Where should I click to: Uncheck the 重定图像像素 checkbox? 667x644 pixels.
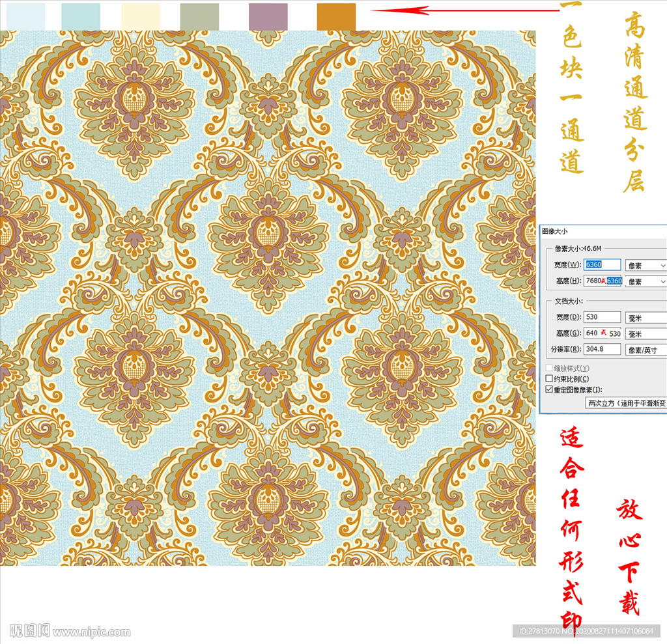pos(549,389)
